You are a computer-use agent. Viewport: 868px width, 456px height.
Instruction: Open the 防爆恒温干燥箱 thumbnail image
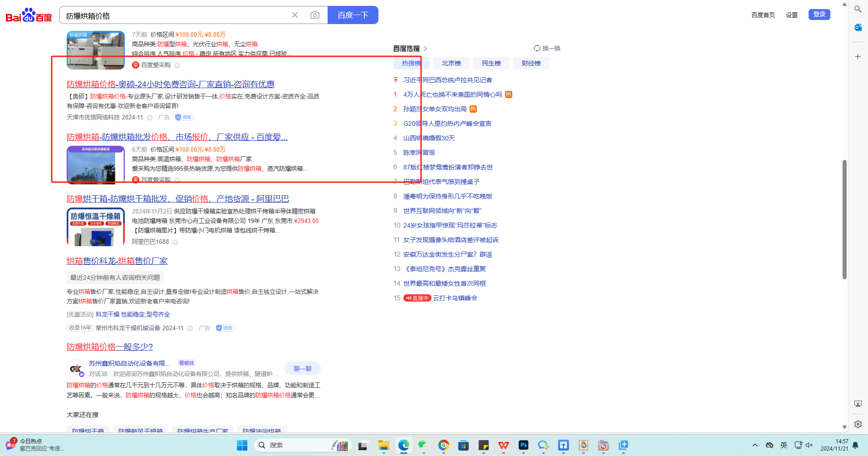coord(96,227)
